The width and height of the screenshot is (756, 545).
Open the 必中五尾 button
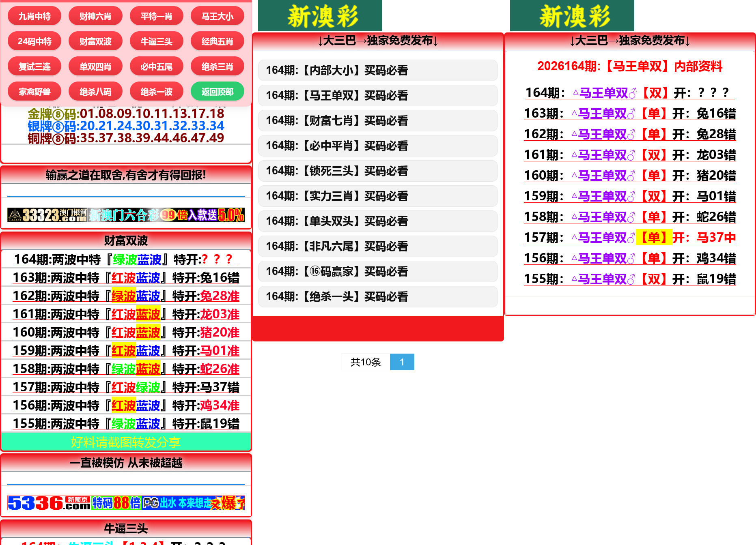tap(156, 67)
